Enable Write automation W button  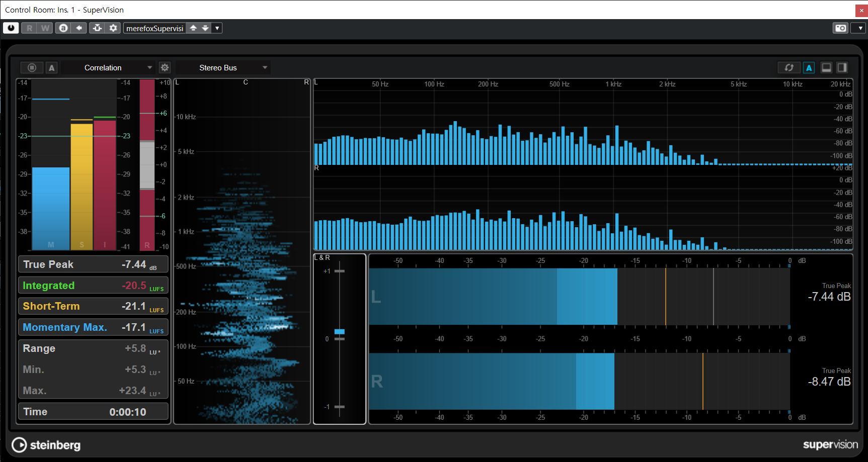(45, 28)
